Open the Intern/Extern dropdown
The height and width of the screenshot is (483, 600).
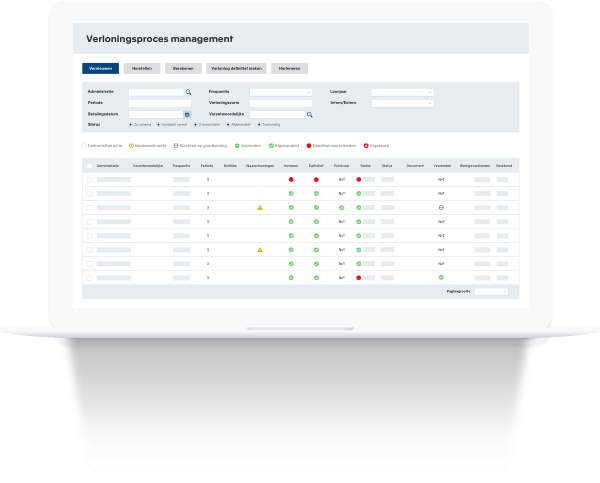(x=402, y=103)
